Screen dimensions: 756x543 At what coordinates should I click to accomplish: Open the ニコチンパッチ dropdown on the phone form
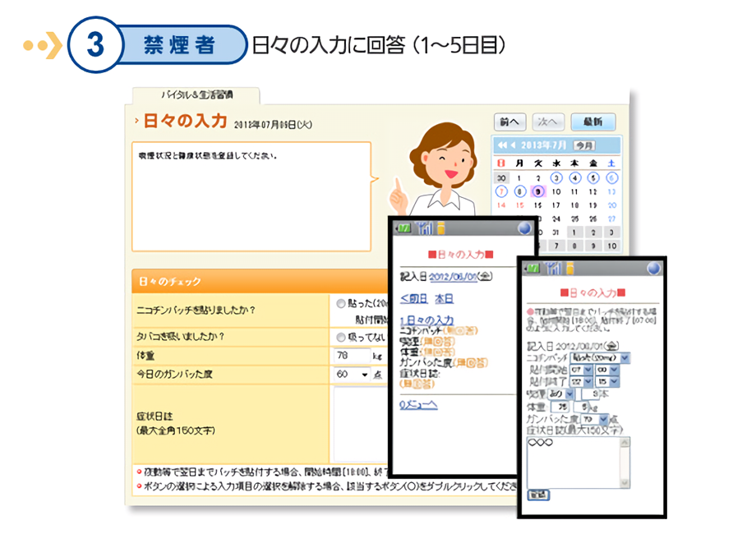(x=625, y=357)
